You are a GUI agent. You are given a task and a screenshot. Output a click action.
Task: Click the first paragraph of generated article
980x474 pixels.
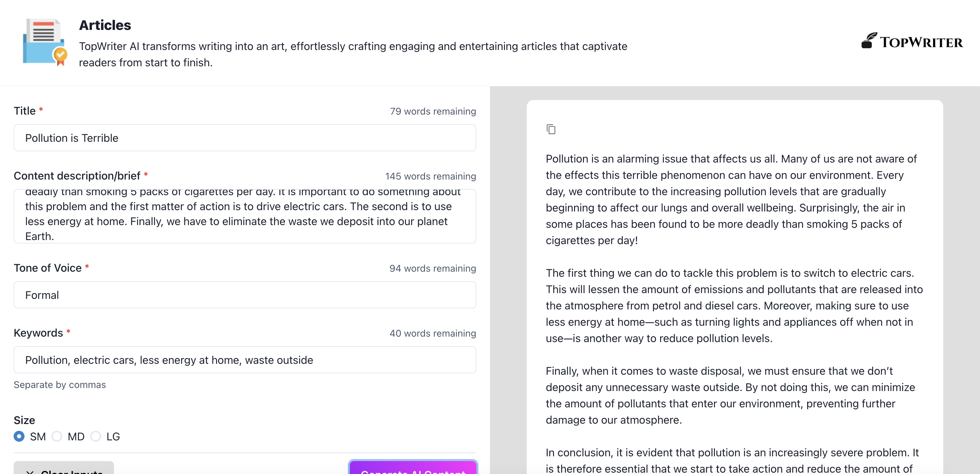[732, 200]
